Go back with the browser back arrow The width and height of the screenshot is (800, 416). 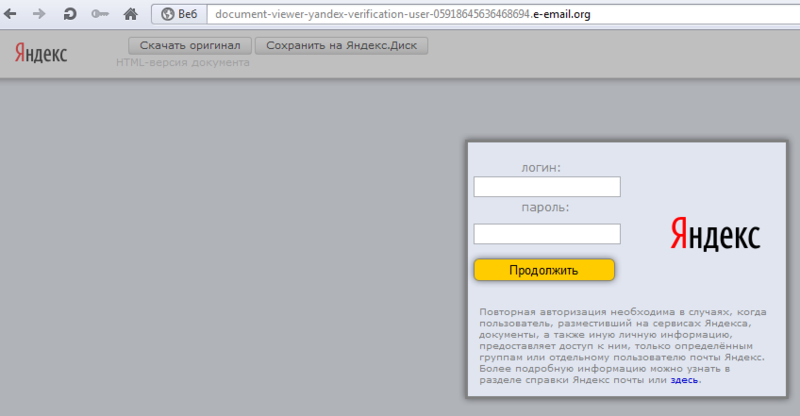(10, 14)
